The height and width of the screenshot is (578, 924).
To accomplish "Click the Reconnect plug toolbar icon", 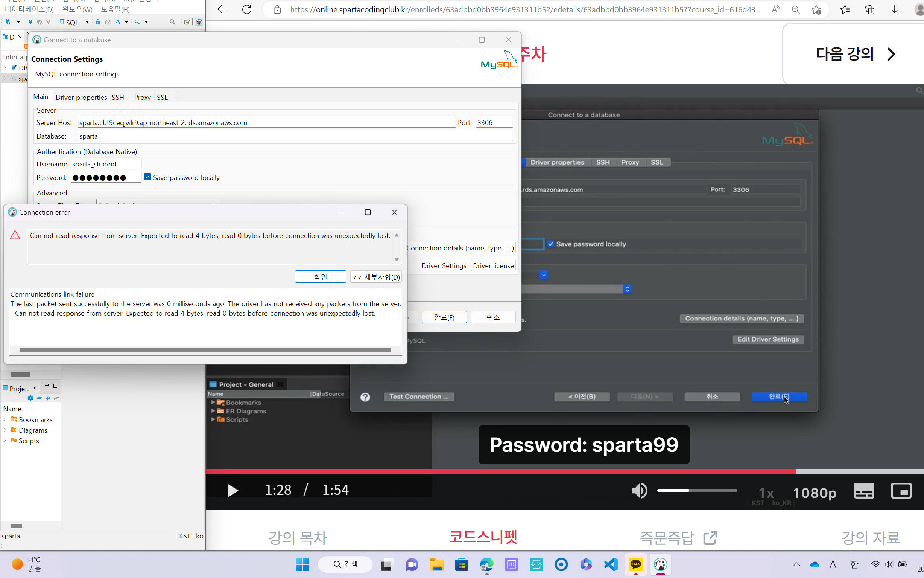I will (40, 22).
